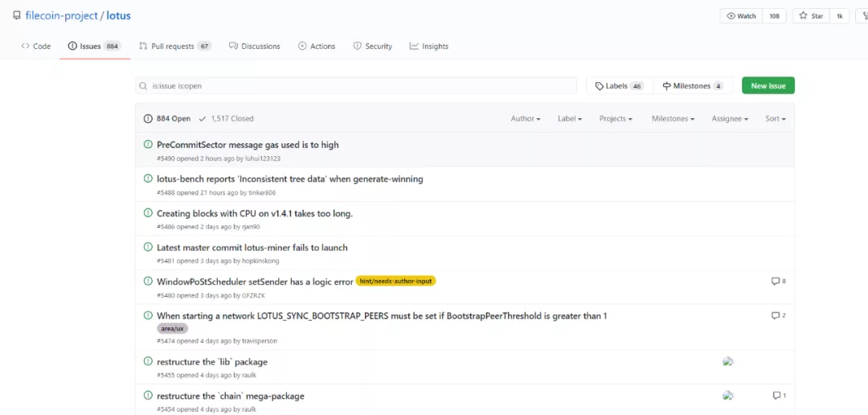Open author luhui123123 profile
This screenshot has height=415, width=868.
[263, 158]
